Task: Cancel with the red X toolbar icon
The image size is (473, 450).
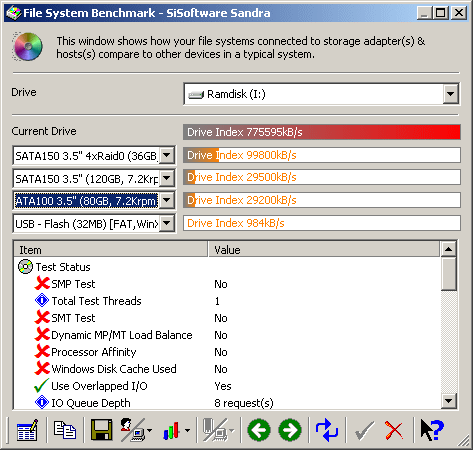Action: coord(394,430)
